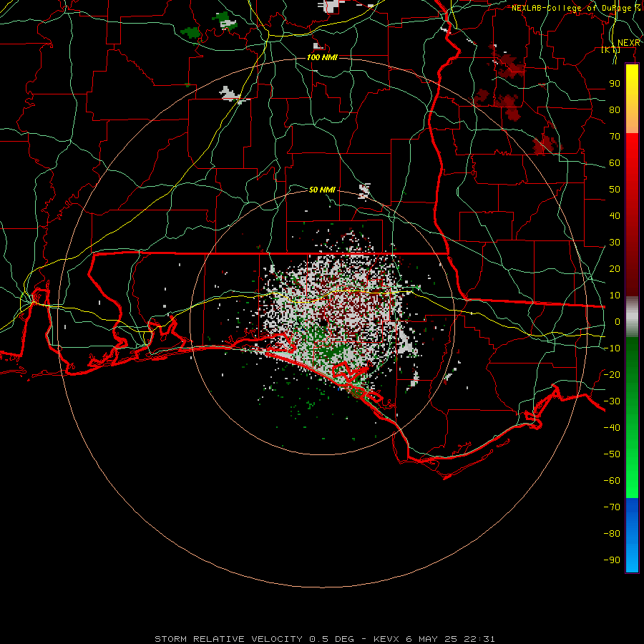Click the 0 value on velocity scale
Image resolution: width=644 pixels, height=644 pixels.
coord(618,321)
